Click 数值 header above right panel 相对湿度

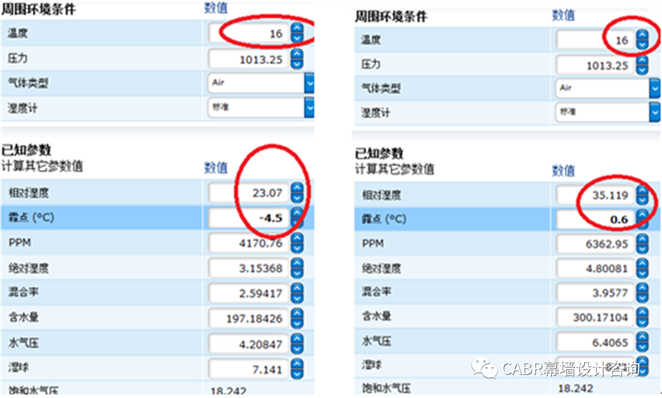click(x=564, y=171)
